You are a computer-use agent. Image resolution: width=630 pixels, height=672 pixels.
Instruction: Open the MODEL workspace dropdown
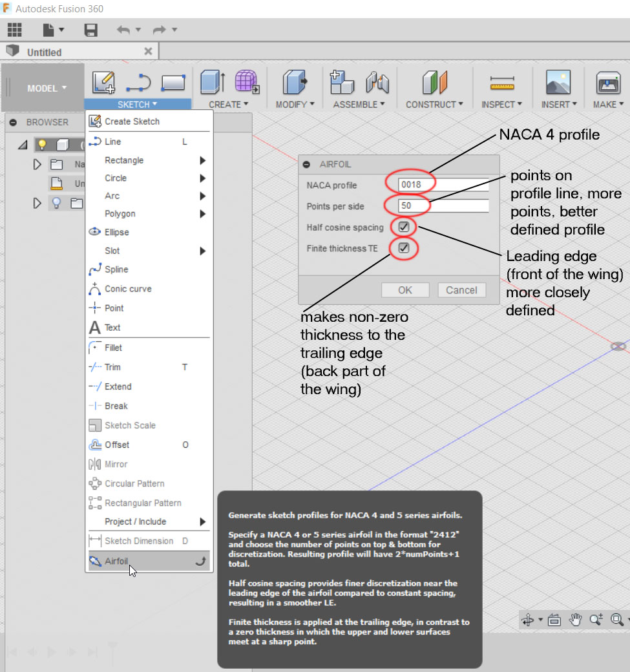click(x=47, y=89)
